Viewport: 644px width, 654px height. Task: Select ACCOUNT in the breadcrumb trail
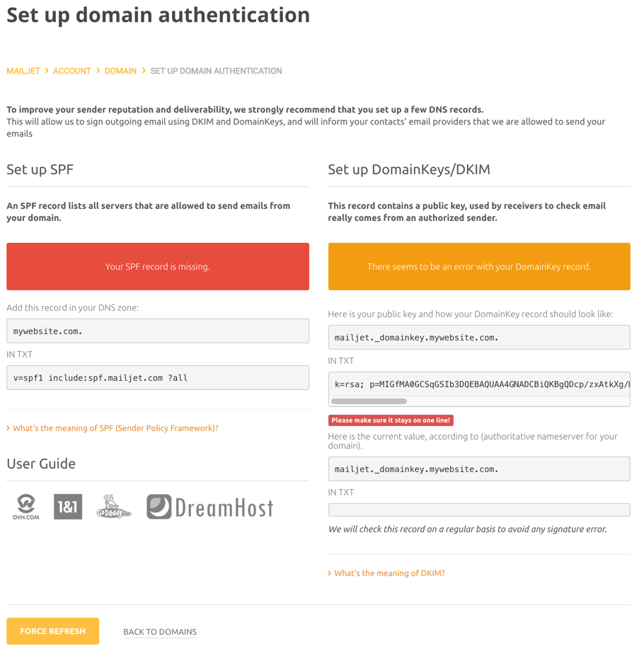pos(72,71)
